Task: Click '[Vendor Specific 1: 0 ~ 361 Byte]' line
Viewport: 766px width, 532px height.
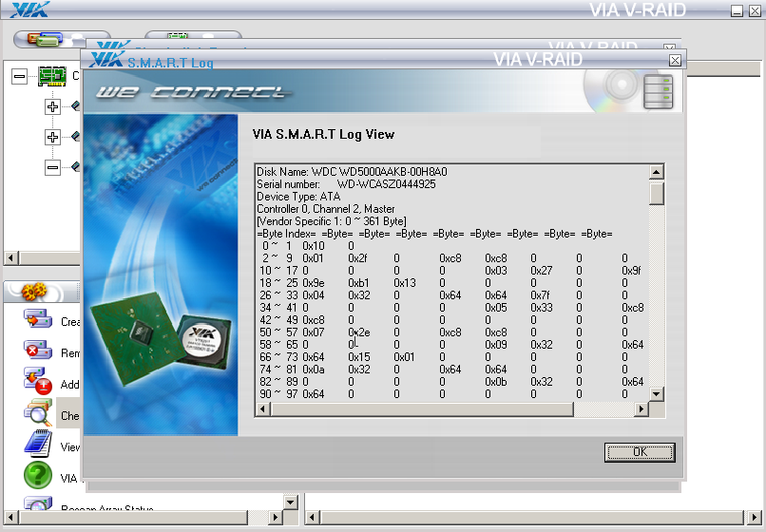Action: (x=332, y=221)
